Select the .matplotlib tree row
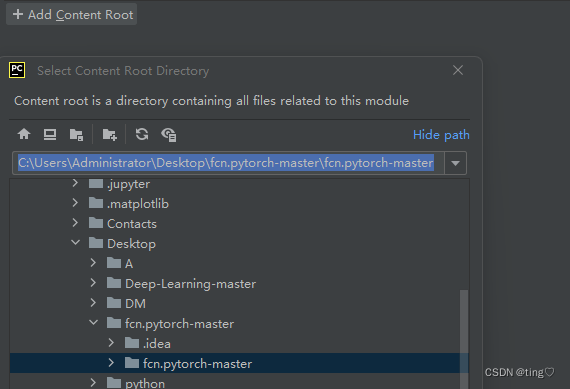Image resolution: width=570 pixels, height=389 pixels. 239,203
